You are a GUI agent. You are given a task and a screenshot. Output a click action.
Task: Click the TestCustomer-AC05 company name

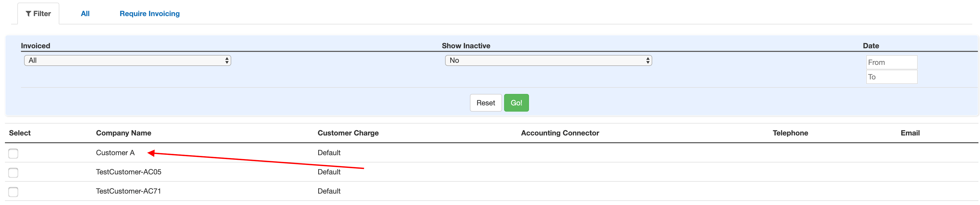coord(129,172)
